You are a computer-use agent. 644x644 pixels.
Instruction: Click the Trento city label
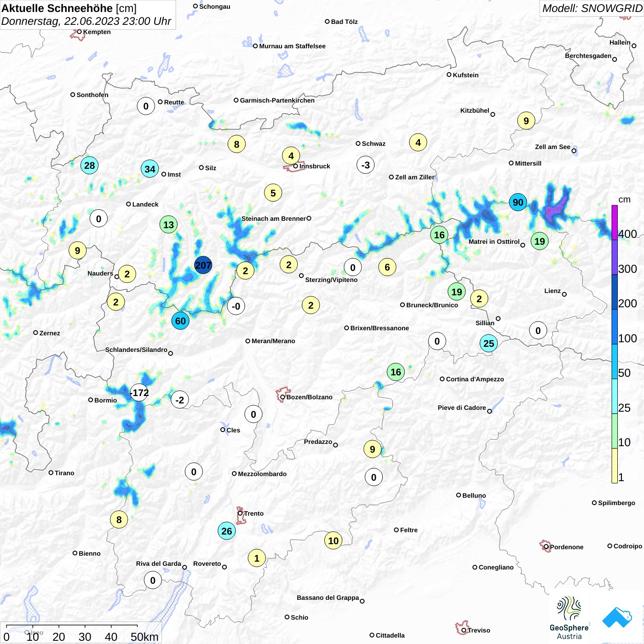point(254,513)
